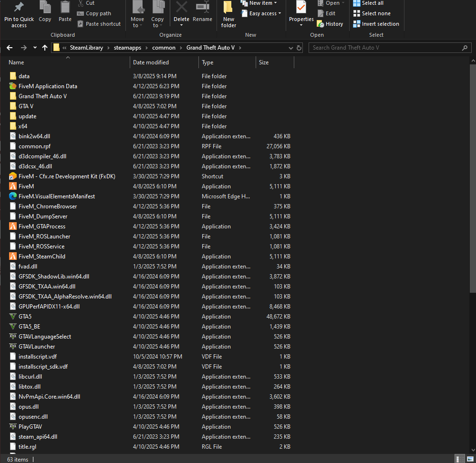
Task: Click steamapps in the address path
Action: (127, 48)
